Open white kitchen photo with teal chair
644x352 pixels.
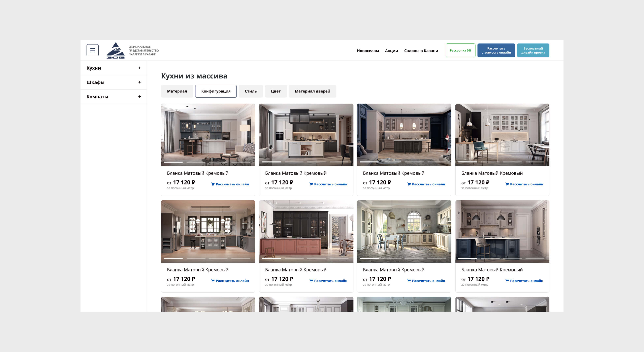click(x=502, y=135)
